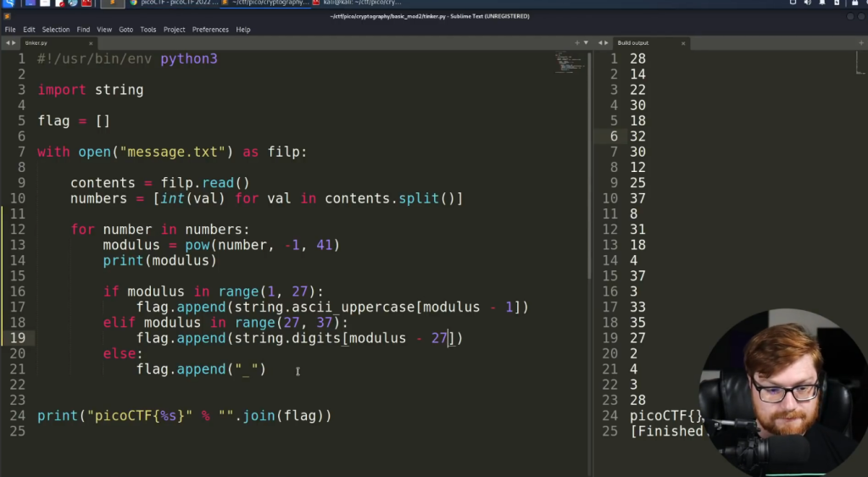Open the View menu
The height and width of the screenshot is (477, 868).
[104, 30]
